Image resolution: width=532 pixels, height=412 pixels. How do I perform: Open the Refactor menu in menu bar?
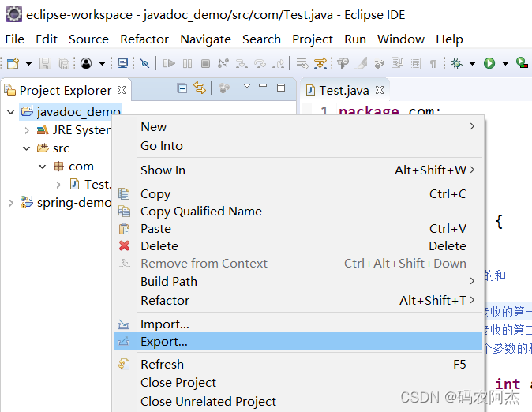[x=144, y=39]
